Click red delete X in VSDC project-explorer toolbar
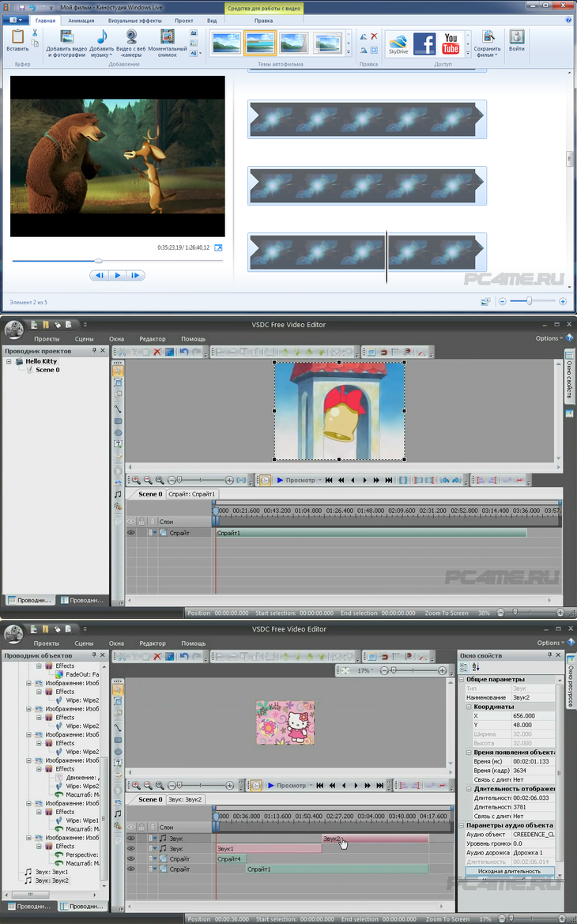577x924 pixels. tap(157, 353)
